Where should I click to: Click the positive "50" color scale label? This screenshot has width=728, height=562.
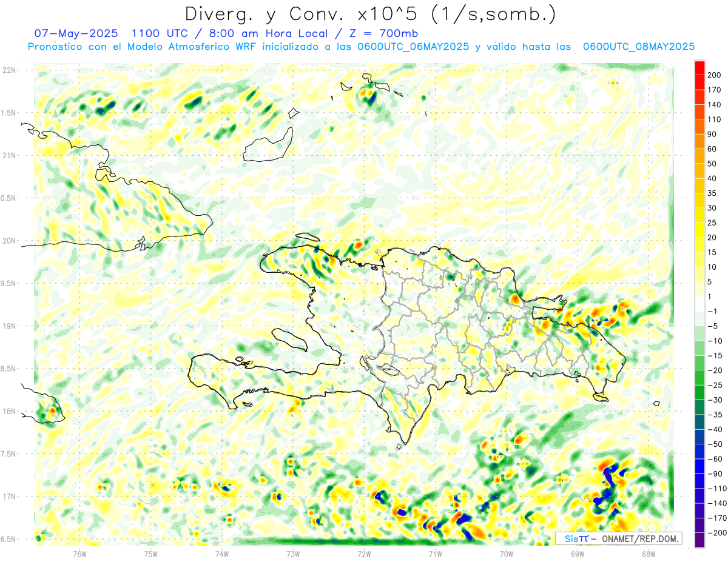click(x=712, y=164)
